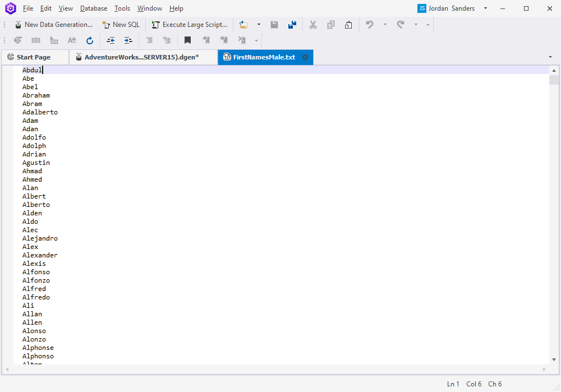Click the Decrease Indent icon
Screen dimensions: 561x392
click(x=111, y=40)
